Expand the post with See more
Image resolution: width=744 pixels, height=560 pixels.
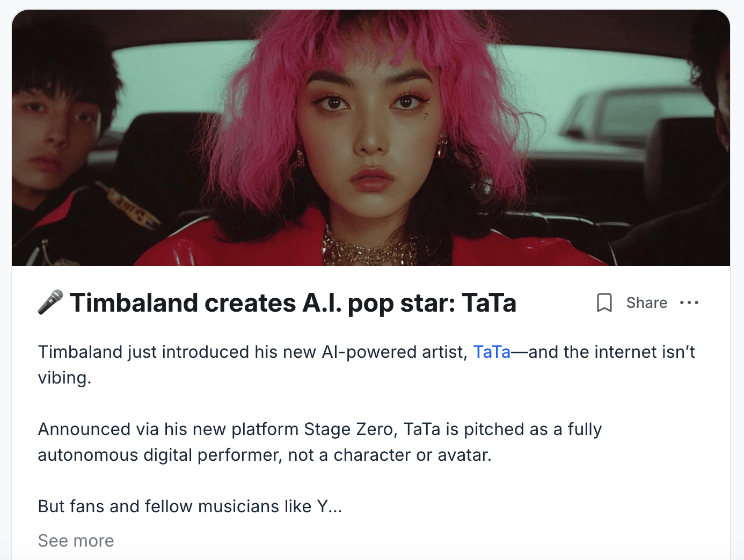76,541
